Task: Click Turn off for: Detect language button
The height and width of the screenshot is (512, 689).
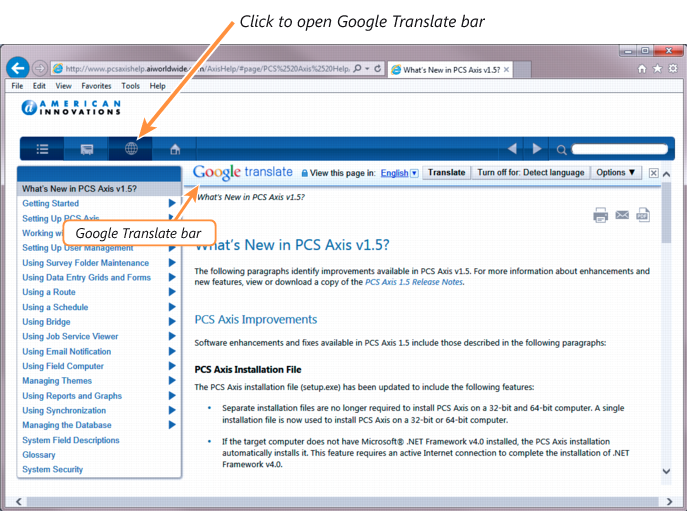Action: (530, 173)
